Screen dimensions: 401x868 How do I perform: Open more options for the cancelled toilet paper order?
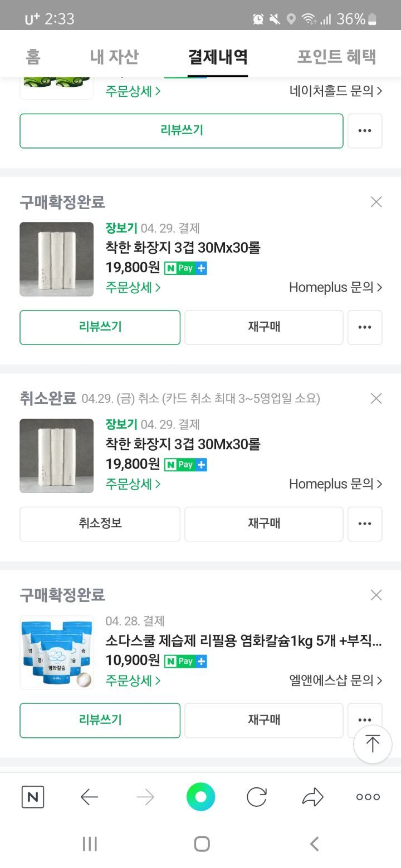pos(365,524)
